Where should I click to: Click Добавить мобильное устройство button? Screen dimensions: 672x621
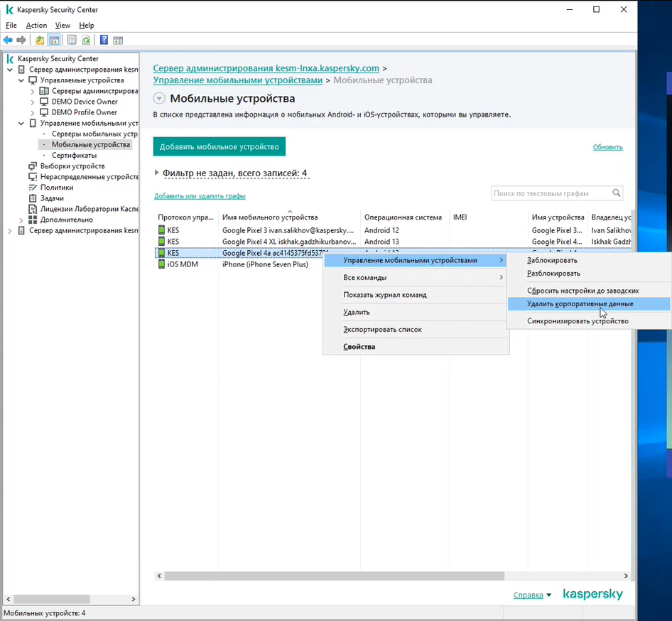pos(219,146)
